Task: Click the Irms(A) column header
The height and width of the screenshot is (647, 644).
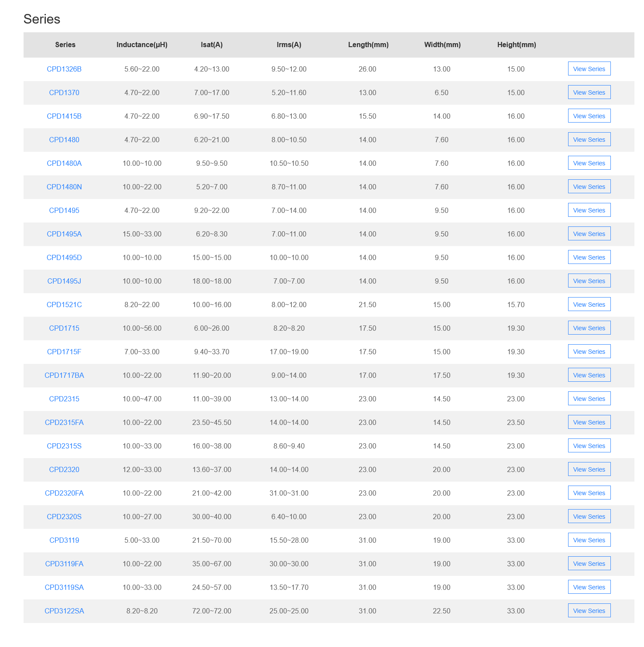Action: 289,45
